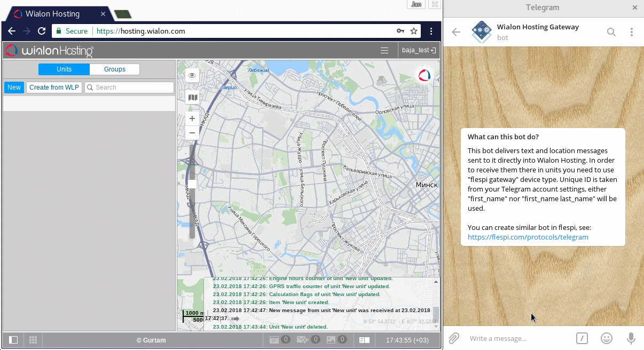Search in the Telegram chat
This screenshot has width=644, height=350.
click(x=611, y=32)
